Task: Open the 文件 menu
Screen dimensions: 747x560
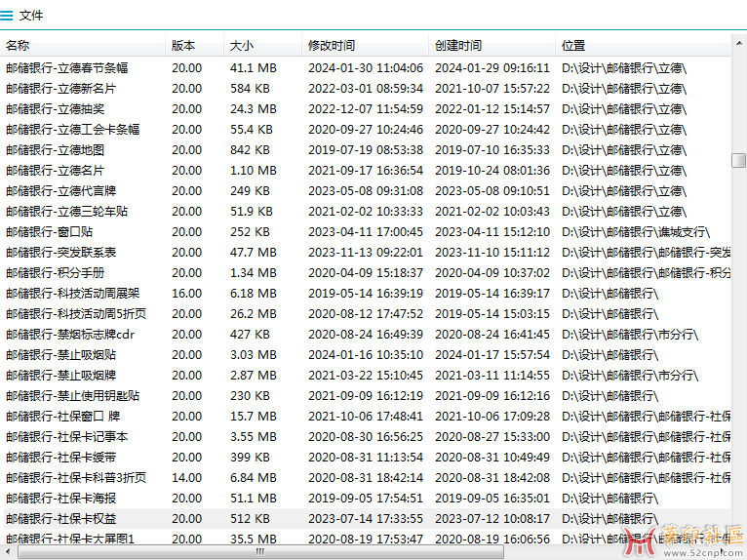Action: pos(31,16)
